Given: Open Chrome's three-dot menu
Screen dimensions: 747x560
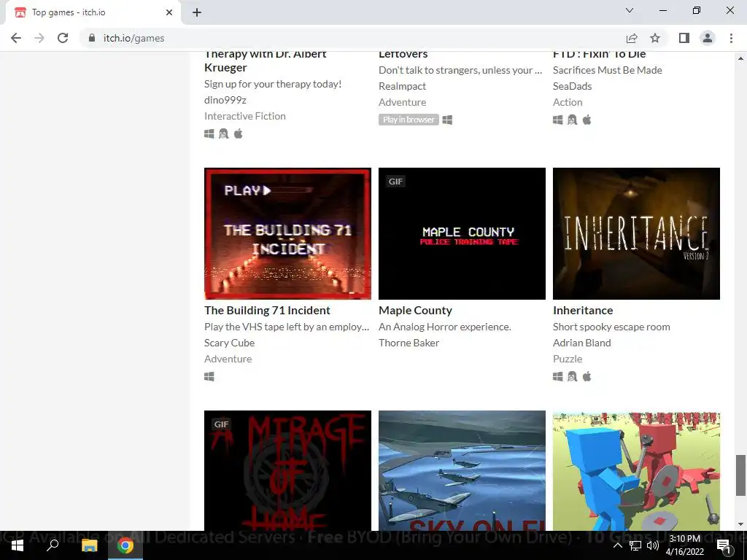Looking at the screenshot, I should (731, 38).
